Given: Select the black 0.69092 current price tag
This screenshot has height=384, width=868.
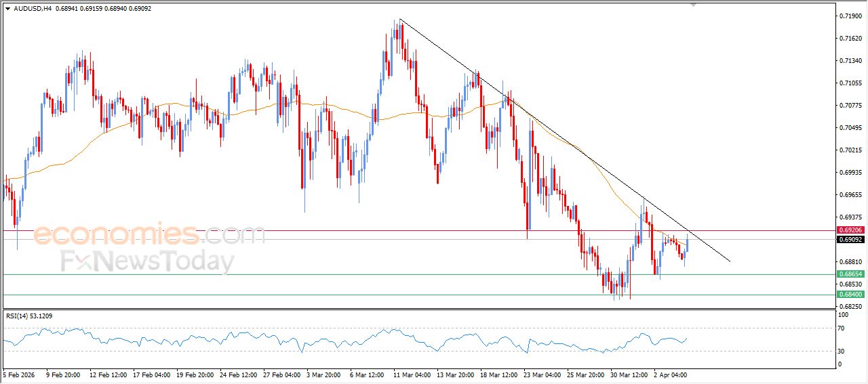Looking at the screenshot, I should tap(850, 239).
